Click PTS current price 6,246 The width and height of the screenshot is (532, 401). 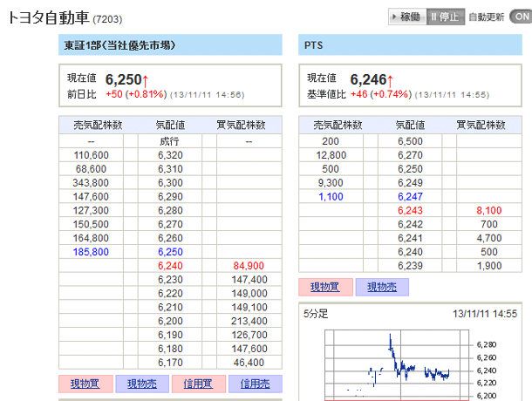(x=368, y=79)
